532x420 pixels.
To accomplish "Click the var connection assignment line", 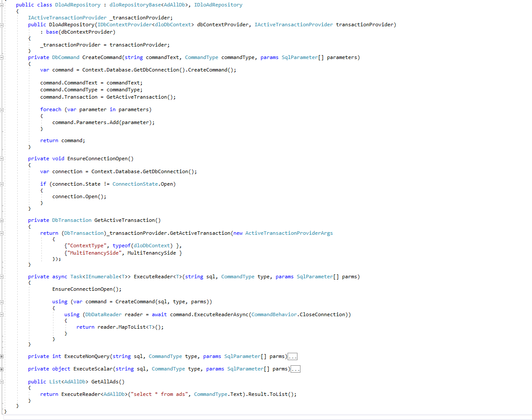I will pos(119,171).
